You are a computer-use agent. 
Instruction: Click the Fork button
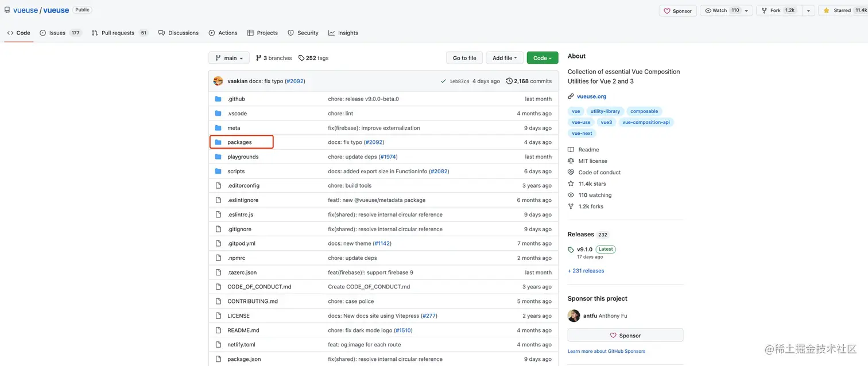coord(779,10)
